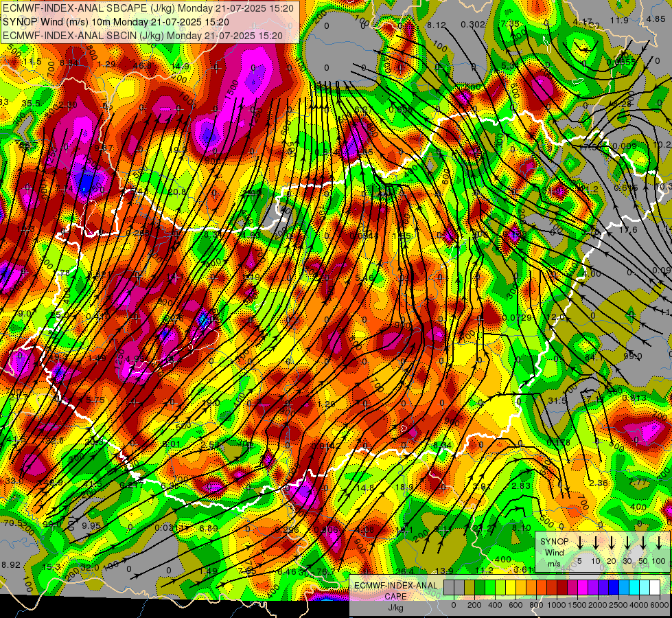The image size is (672, 618).
Task: Click the white 4000–6000 CAPE legend swatch
Action: tap(654, 587)
